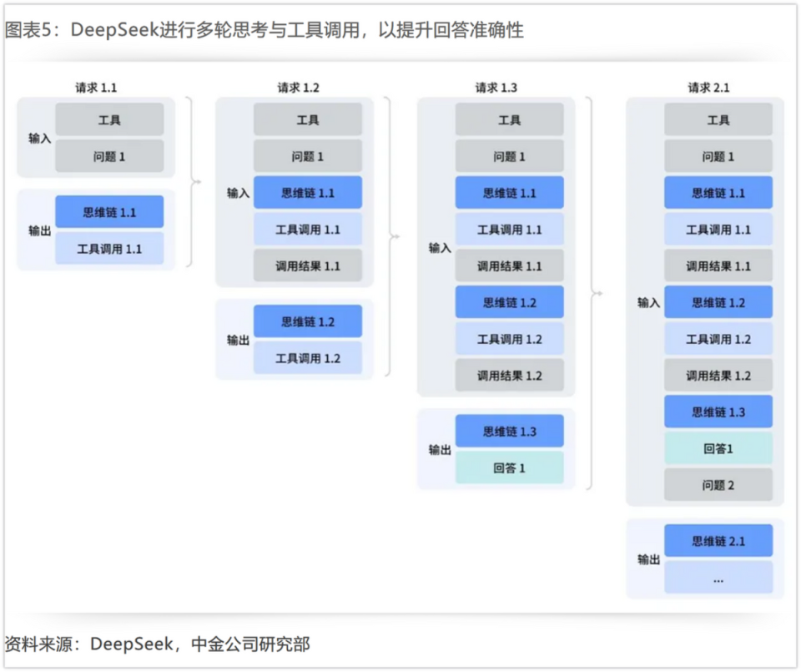
Task: Select the column header 请求 2.1
Action: click(708, 88)
